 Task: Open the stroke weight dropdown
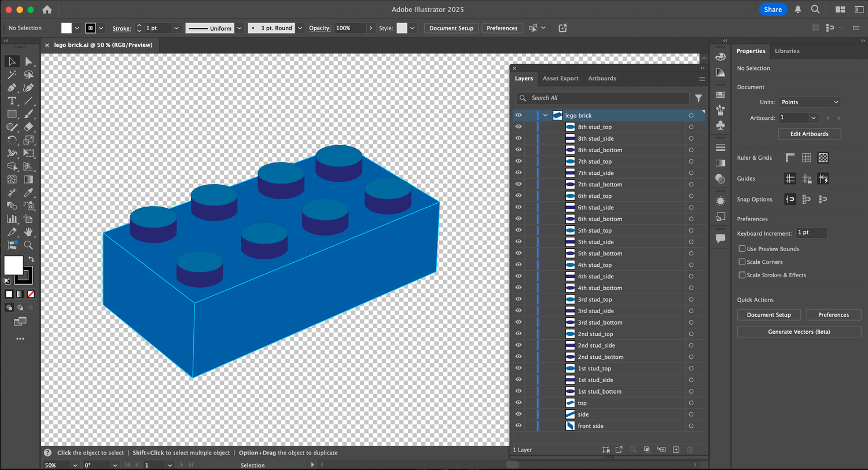pos(176,28)
